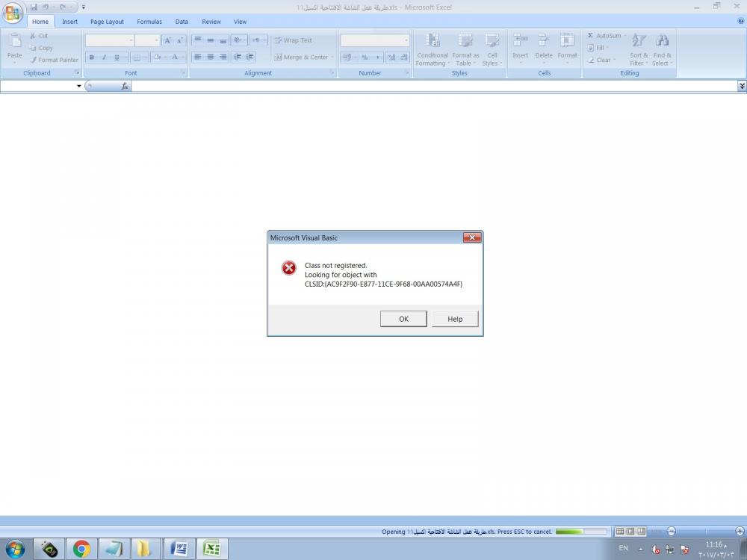
Task: Toggle Underline formatting
Action: (x=117, y=57)
